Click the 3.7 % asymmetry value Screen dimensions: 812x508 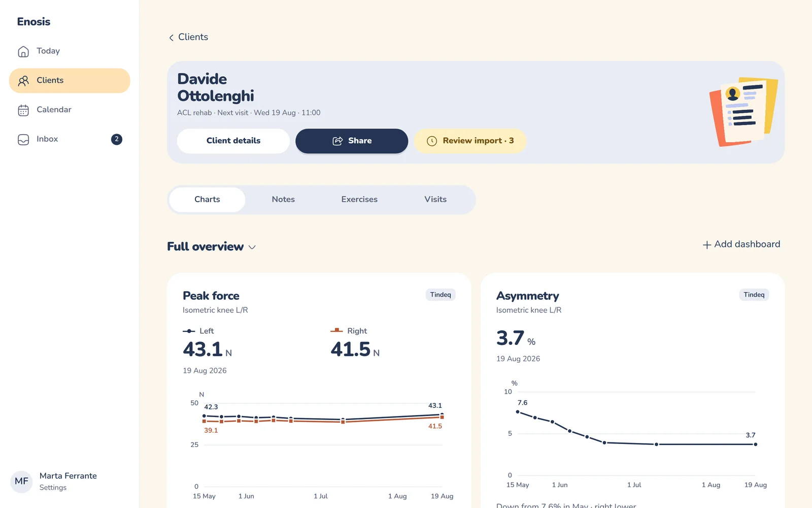[516, 338]
